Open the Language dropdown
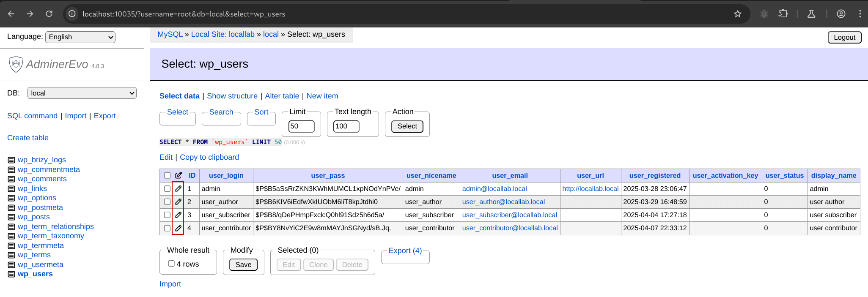Screen dimensions: 868x297 (80, 37)
